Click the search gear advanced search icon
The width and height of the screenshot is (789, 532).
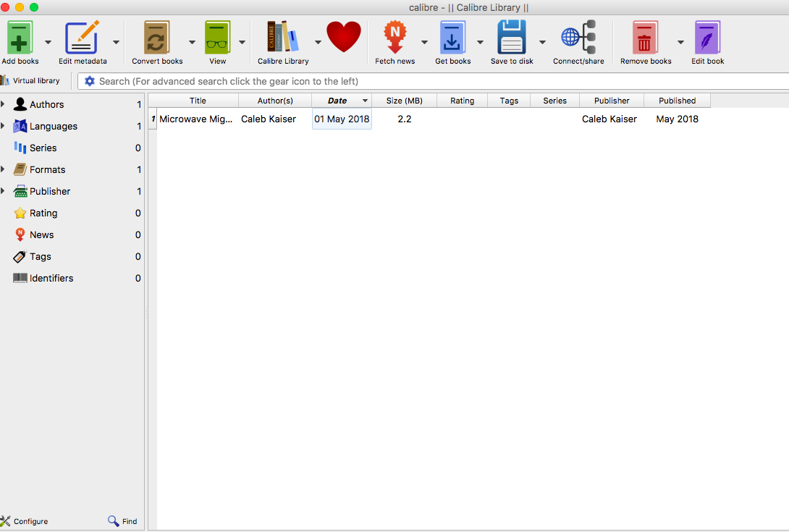coord(90,81)
